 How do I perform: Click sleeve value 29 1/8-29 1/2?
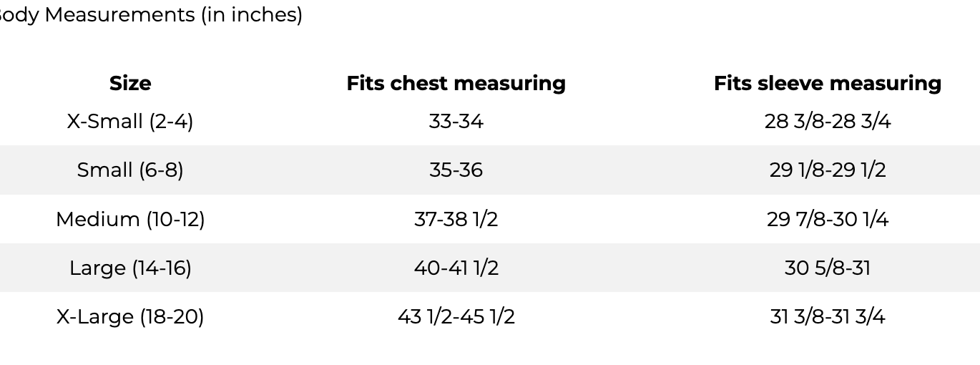(x=828, y=170)
